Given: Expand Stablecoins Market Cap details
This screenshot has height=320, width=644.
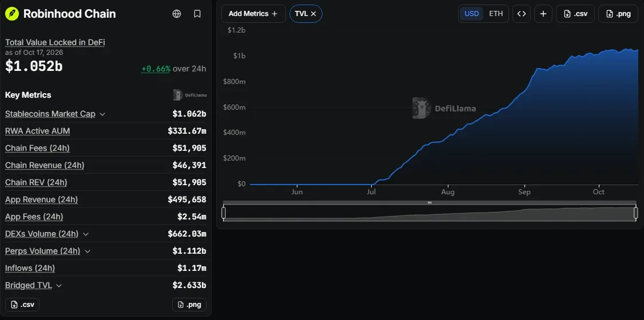Looking at the screenshot, I should [102, 114].
